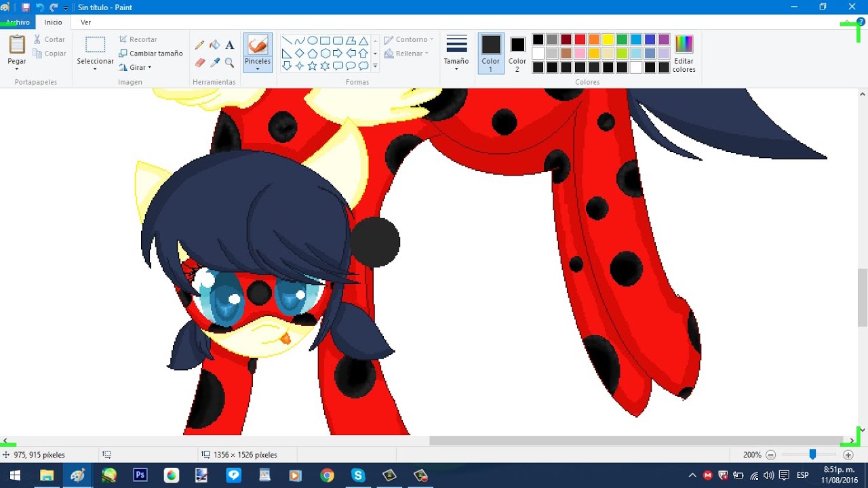Choose the Right arrow shape
The image size is (868, 488).
click(338, 54)
